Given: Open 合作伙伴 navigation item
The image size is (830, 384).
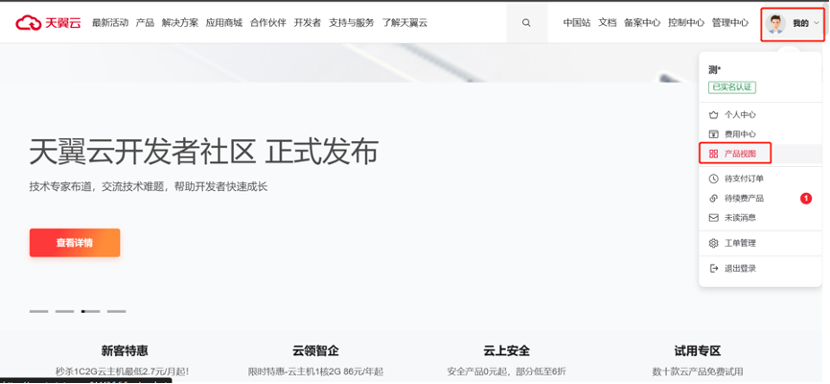Looking at the screenshot, I should click(268, 23).
